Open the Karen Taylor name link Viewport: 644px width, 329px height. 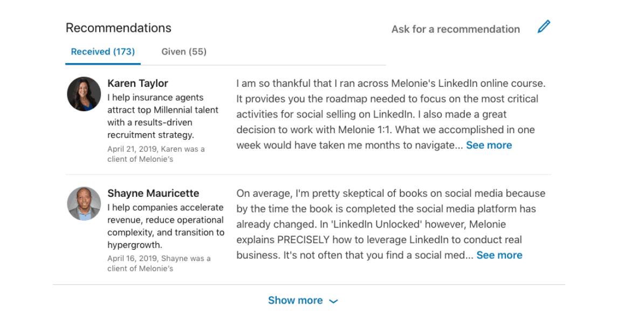(x=138, y=84)
